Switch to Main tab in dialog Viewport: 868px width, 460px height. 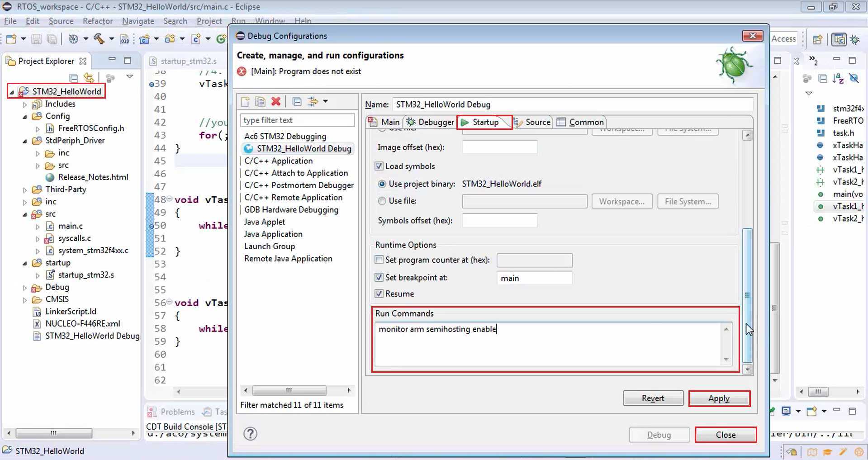pos(384,122)
